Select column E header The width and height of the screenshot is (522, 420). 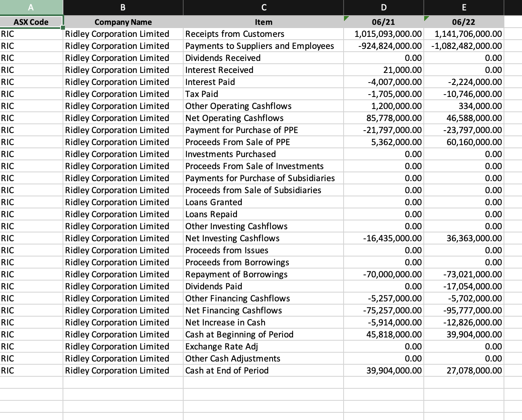(x=464, y=7)
